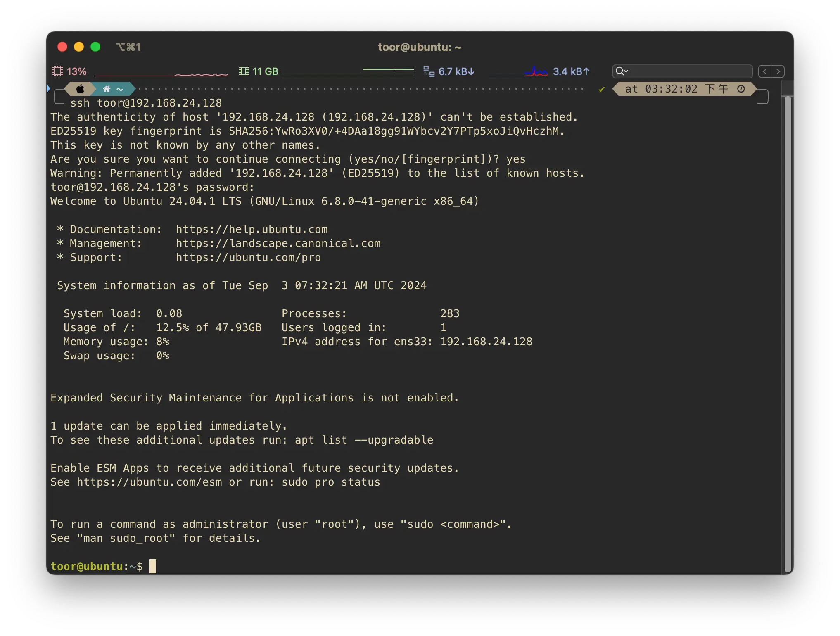840x636 pixels.
Task: Click the ssh toor@192.168.24.128 command
Action: (x=146, y=103)
